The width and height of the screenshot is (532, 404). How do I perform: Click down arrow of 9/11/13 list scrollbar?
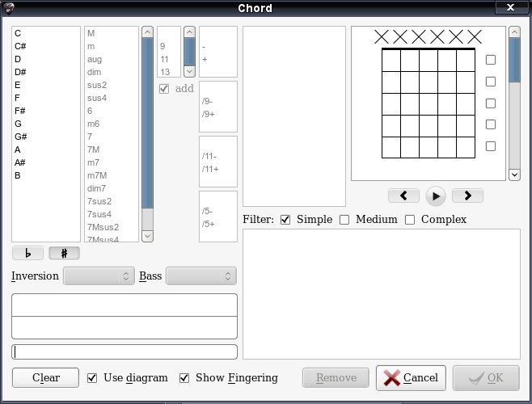(x=189, y=71)
